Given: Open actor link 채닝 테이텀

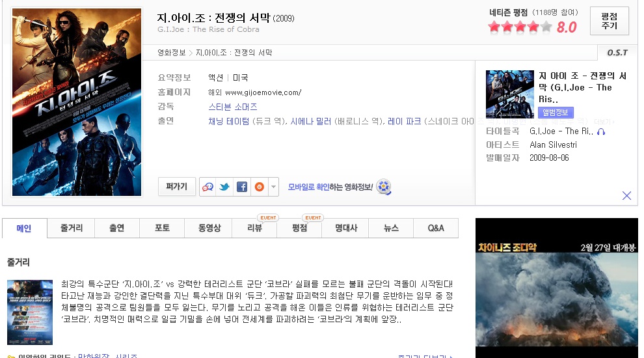Looking at the screenshot, I should click(x=229, y=121).
